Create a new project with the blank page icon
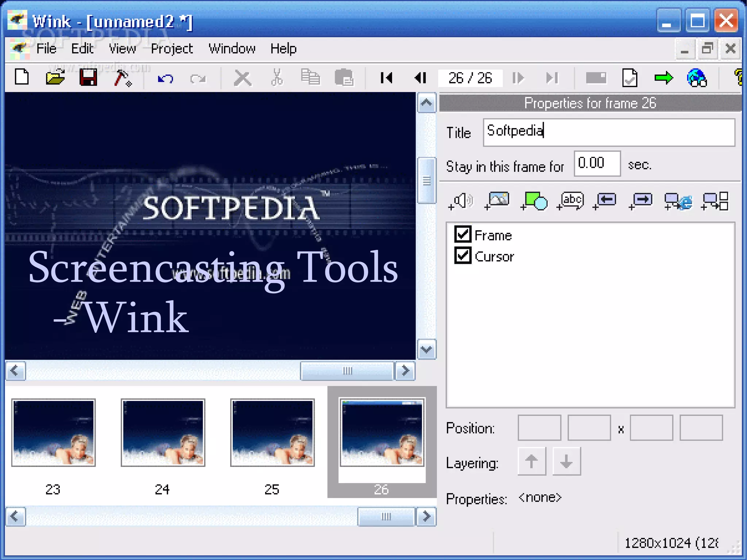Screen dimensions: 747x560 point(22,77)
